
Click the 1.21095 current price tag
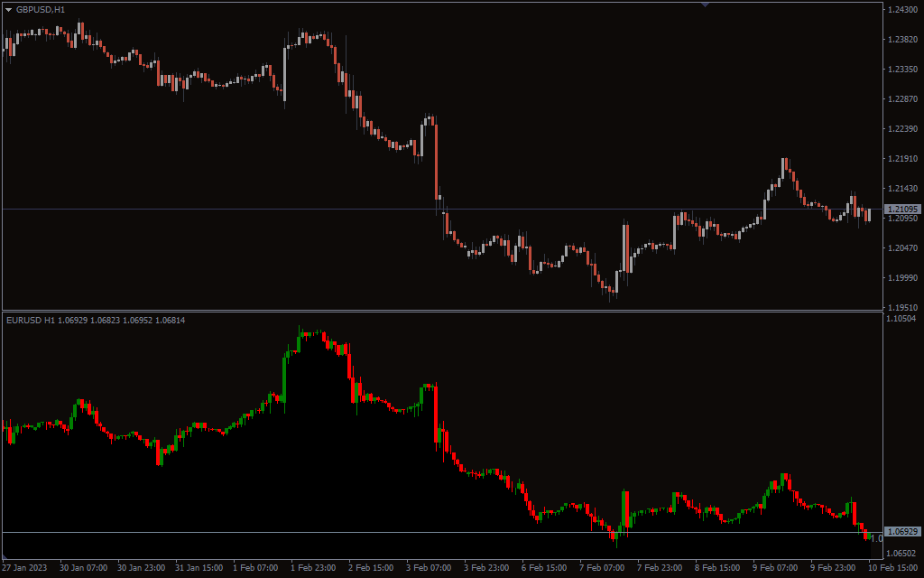click(902, 209)
